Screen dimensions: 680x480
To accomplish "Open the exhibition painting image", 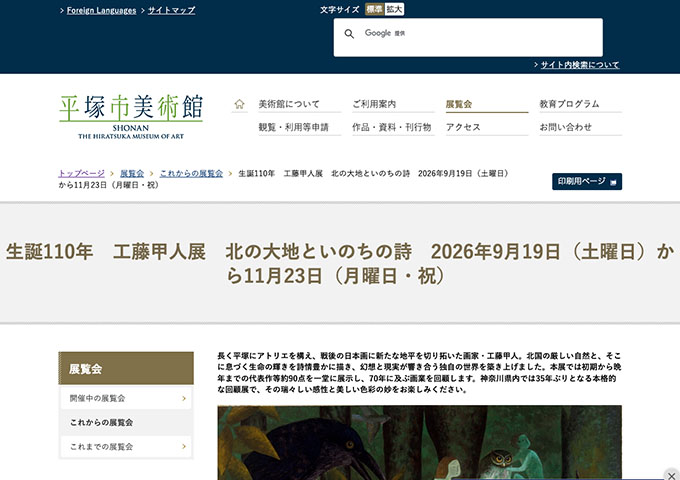I will (419, 443).
